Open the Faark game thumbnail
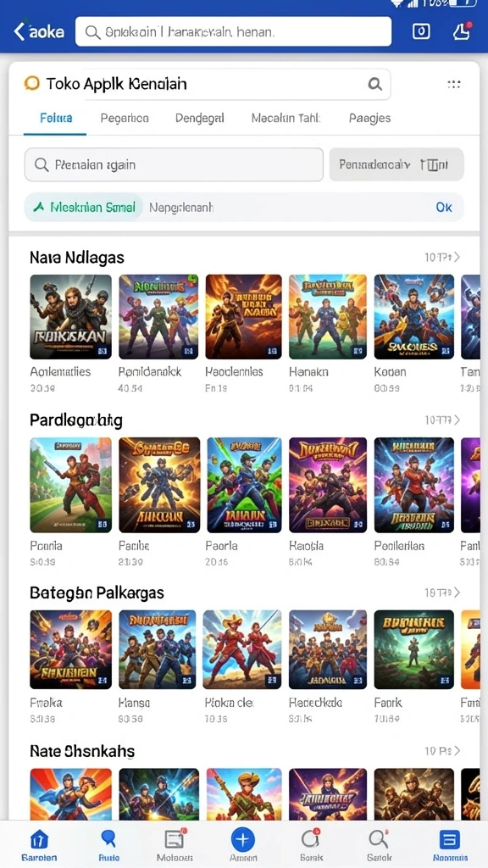This screenshot has width=488, height=868. pos(413,649)
